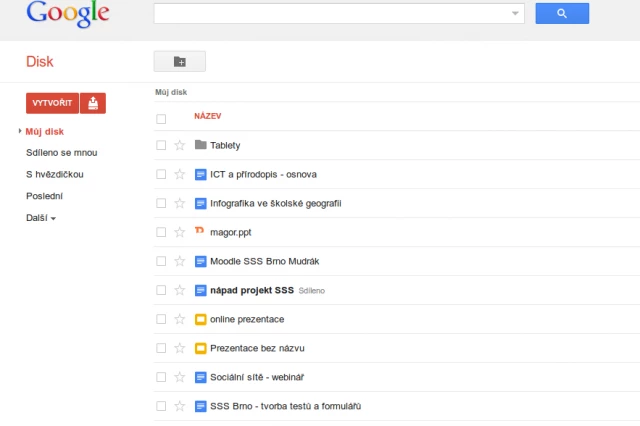Expand the Můj disk tree arrow
Viewport: 640px width, 426px height.
coord(20,131)
